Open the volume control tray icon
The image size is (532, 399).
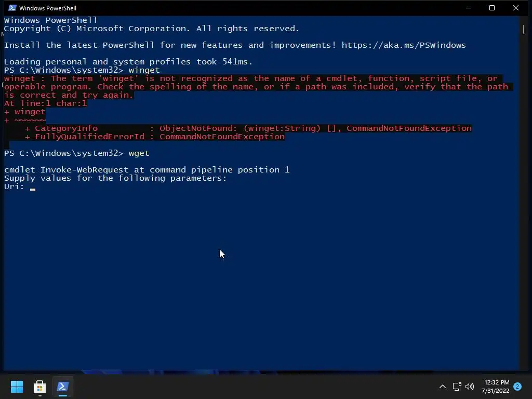pyautogui.click(x=470, y=387)
